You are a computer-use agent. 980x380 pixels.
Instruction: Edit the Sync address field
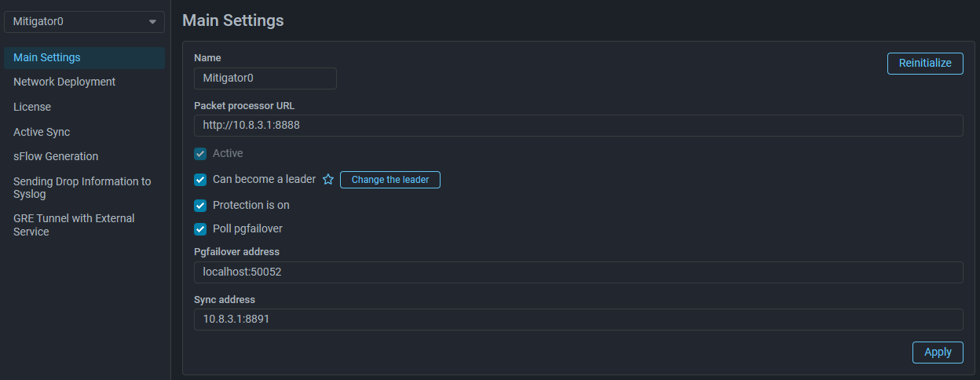point(578,320)
